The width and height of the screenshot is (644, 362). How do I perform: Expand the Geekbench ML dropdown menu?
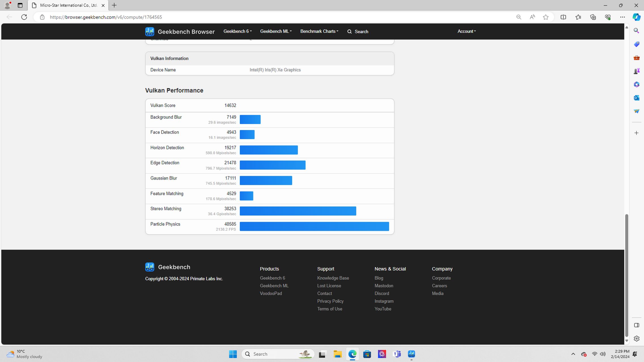(276, 31)
